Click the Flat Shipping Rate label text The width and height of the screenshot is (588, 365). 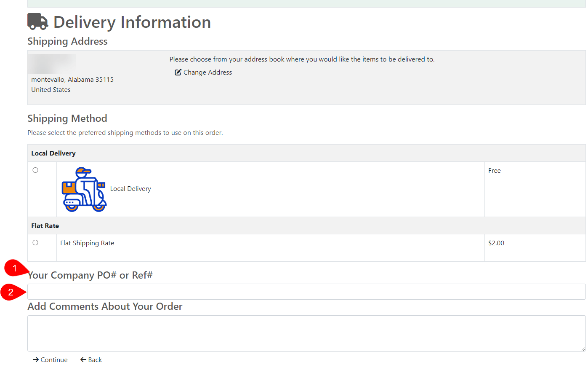[87, 243]
